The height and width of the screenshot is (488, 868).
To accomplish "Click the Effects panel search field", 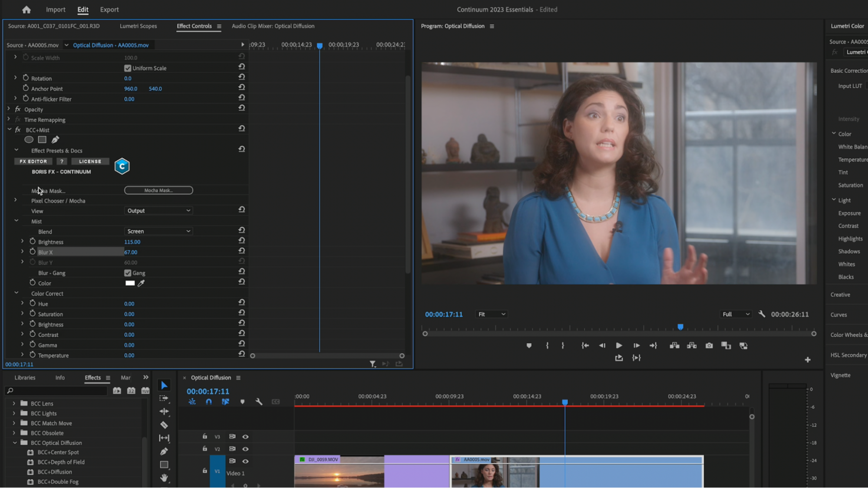I will click(56, 391).
